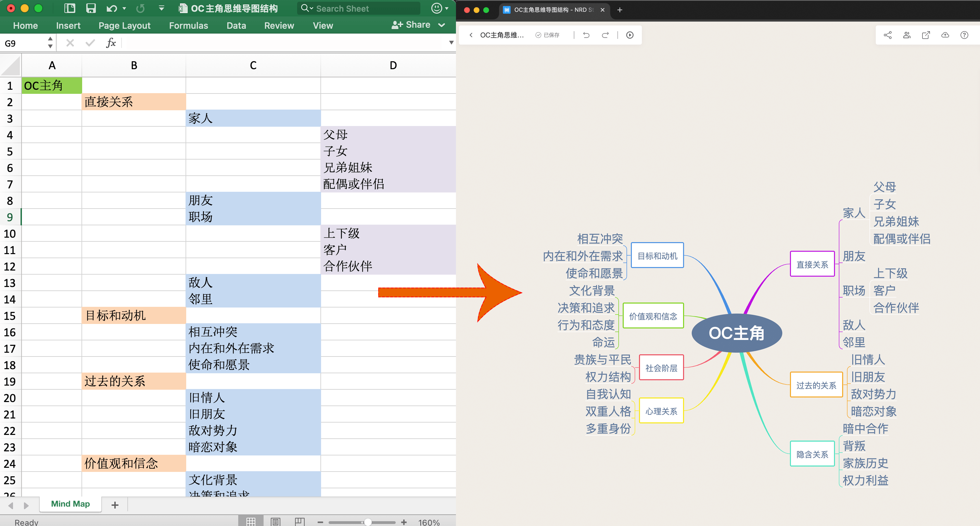Click the Undo arrow in Excel
The image size is (980, 526).
(111, 8)
